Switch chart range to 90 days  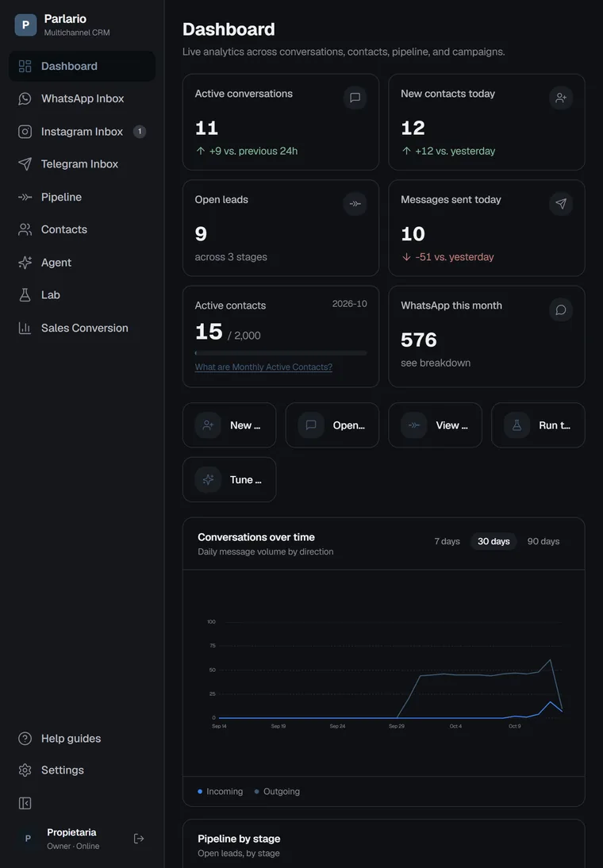click(x=543, y=541)
